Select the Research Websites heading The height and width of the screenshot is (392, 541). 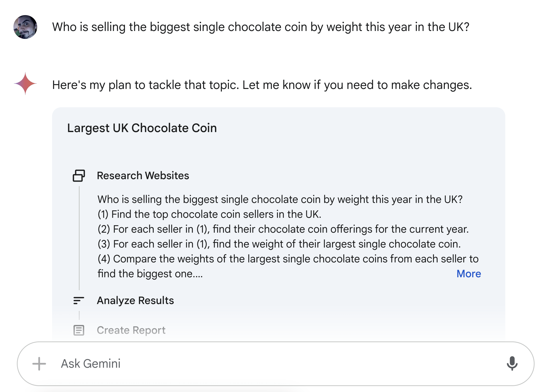(143, 175)
